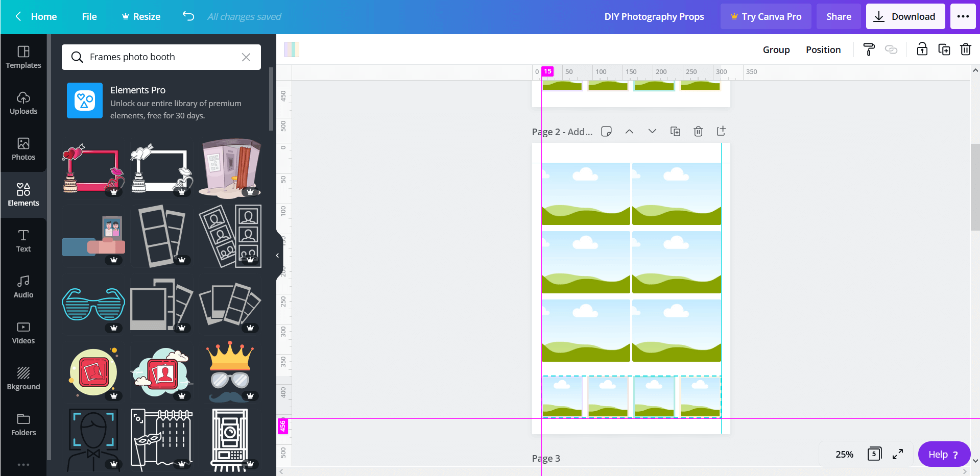Clear the Frames photo booth search query
The image size is (980, 476).
[246, 57]
